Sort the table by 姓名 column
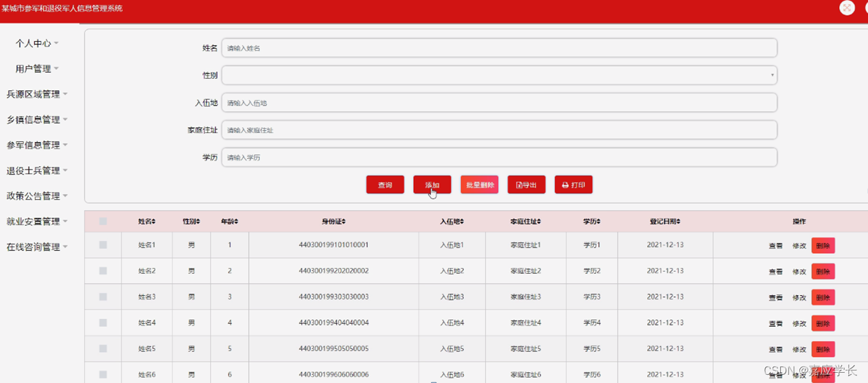This screenshot has width=868, height=383. (x=147, y=222)
